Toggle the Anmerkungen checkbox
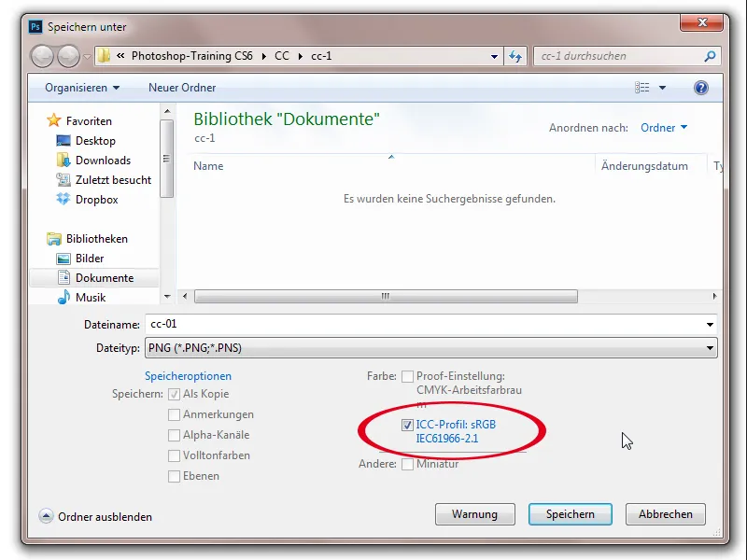Screen dimensions: 747x560 click(x=174, y=414)
